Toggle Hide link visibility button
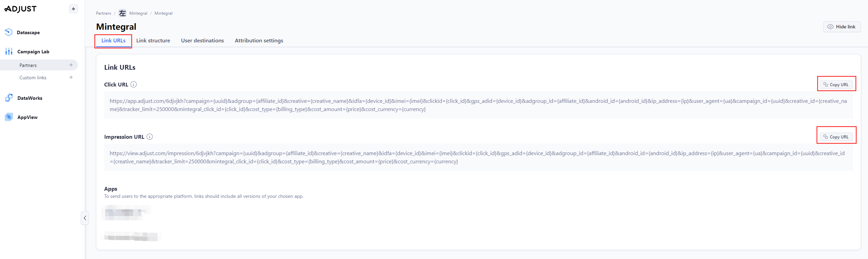The height and width of the screenshot is (259, 868). [x=842, y=27]
